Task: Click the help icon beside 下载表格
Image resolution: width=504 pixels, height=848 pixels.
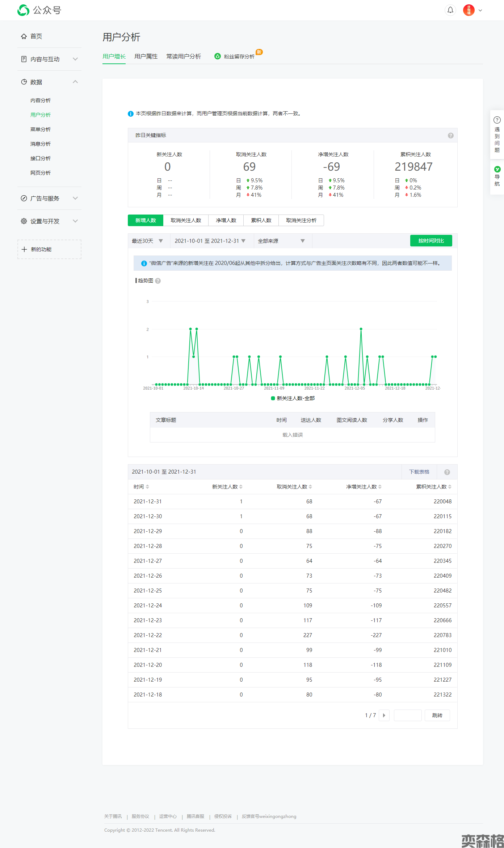Action: point(447,472)
